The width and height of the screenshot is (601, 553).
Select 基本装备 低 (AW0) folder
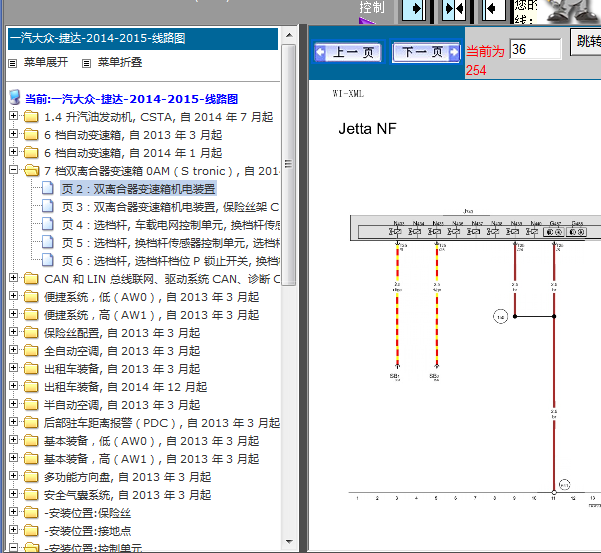[151, 441]
